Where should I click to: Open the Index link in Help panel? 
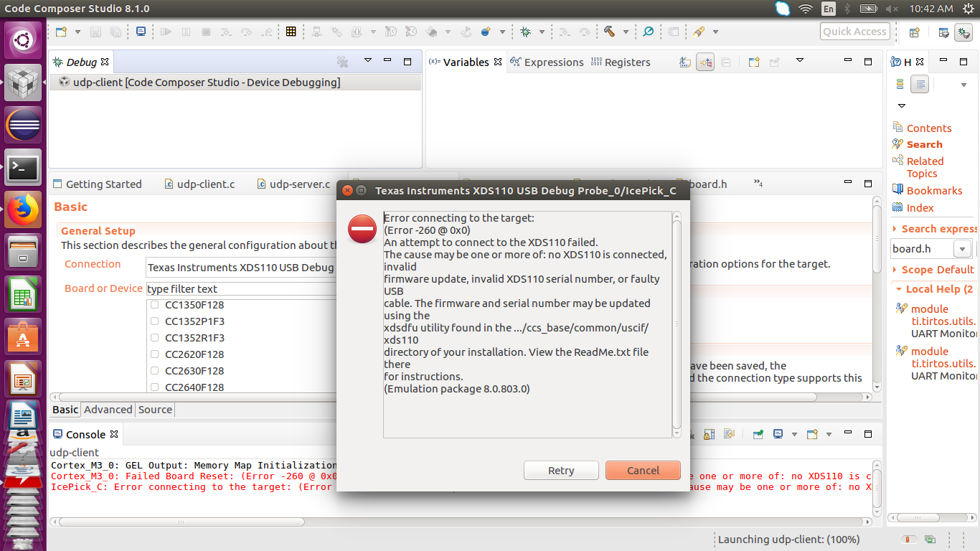click(x=920, y=207)
